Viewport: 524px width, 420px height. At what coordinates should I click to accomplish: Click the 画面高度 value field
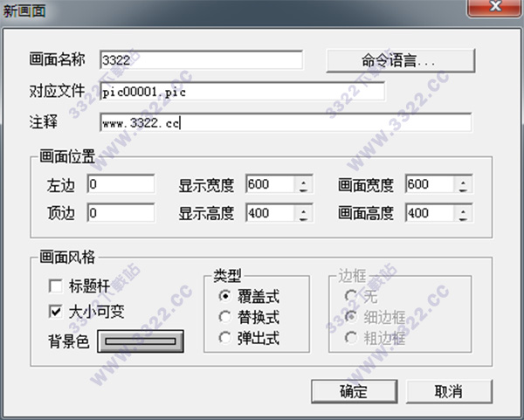point(430,212)
